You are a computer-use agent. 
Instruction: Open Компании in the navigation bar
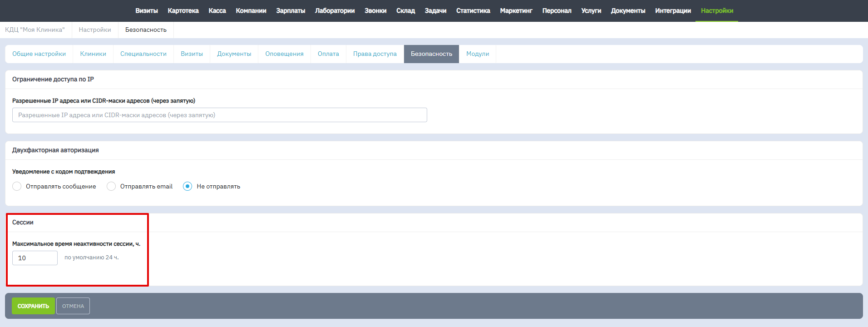pyautogui.click(x=251, y=10)
